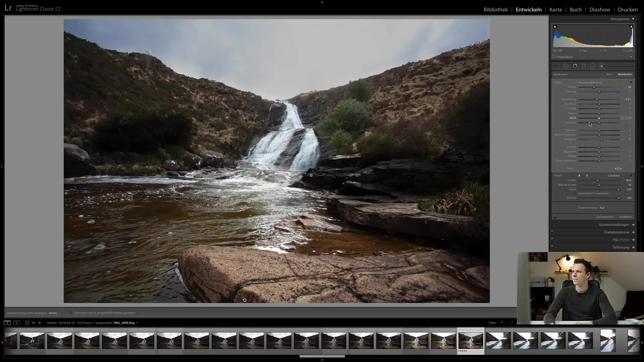Click the Dichte slider handle
Screen dimensions: 644x362
click(619, 198)
